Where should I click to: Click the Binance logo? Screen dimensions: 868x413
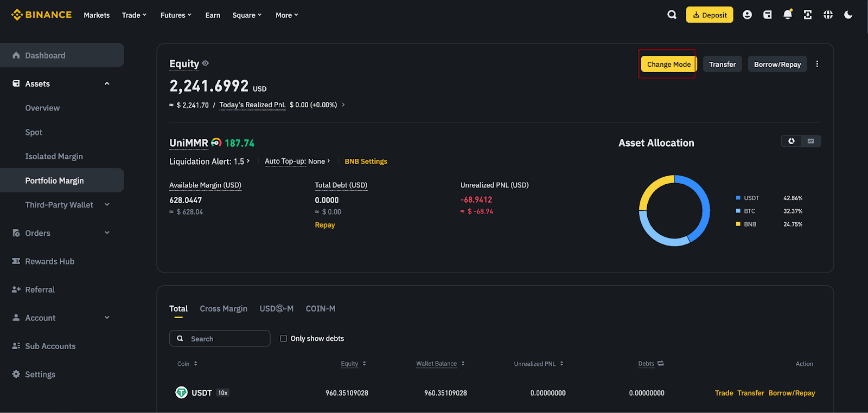pos(41,15)
